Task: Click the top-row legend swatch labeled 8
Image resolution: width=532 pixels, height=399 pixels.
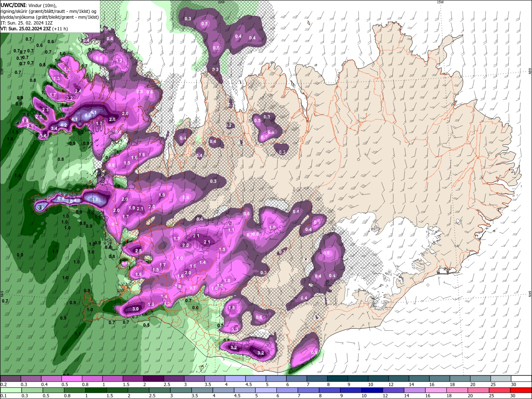Action: [x=337, y=379]
